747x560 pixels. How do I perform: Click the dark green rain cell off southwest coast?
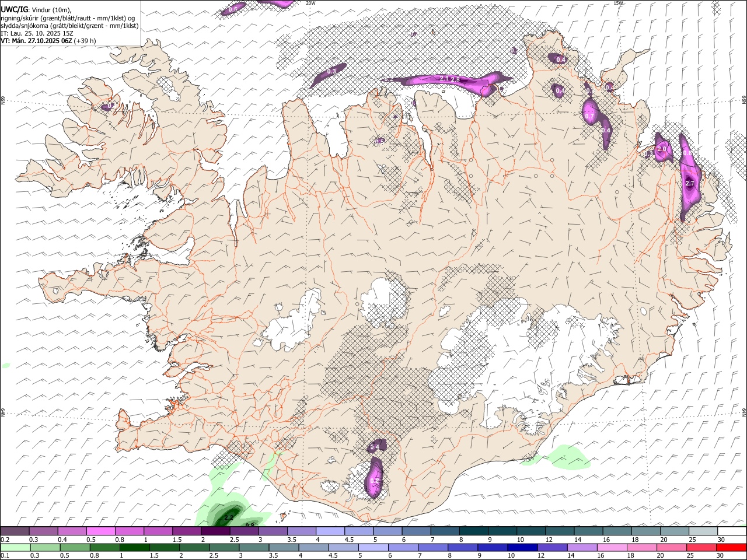click(x=226, y=517)
